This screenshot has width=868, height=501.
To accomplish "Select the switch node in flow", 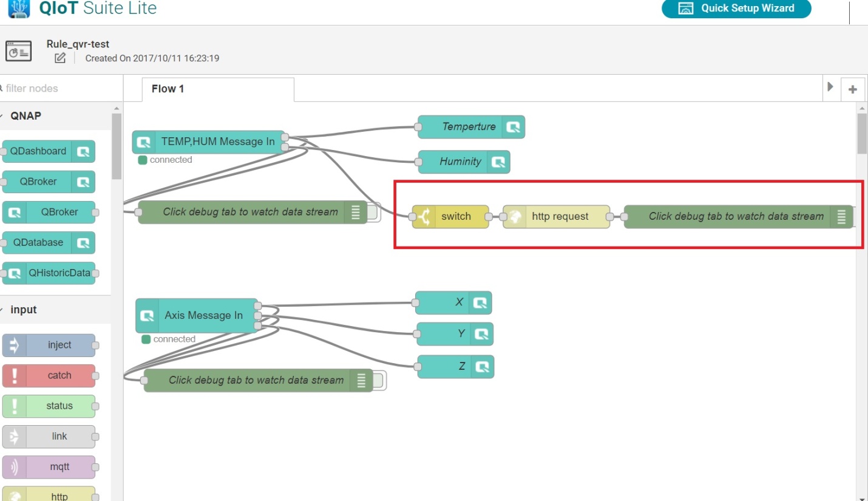I will [x=450, y=216].
